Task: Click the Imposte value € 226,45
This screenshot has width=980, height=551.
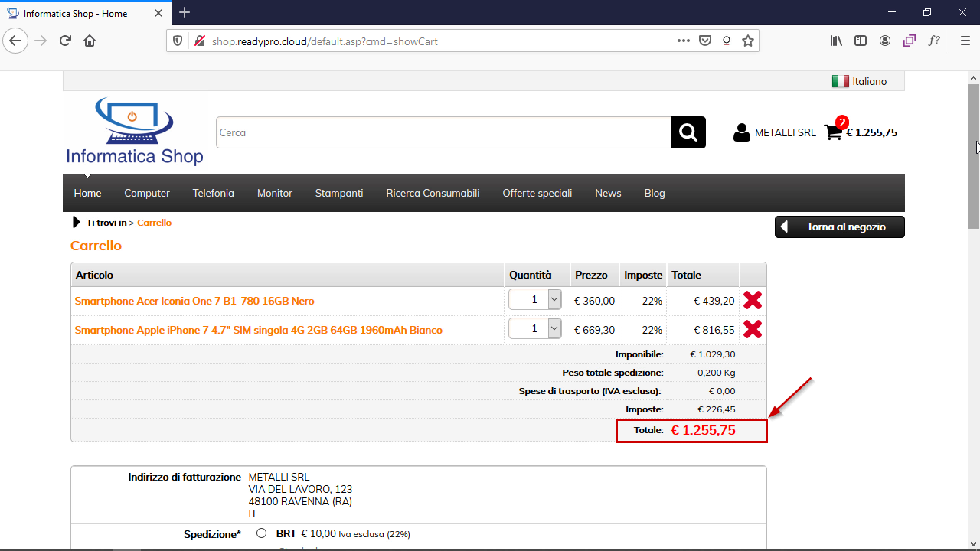Action: point(716,409)
